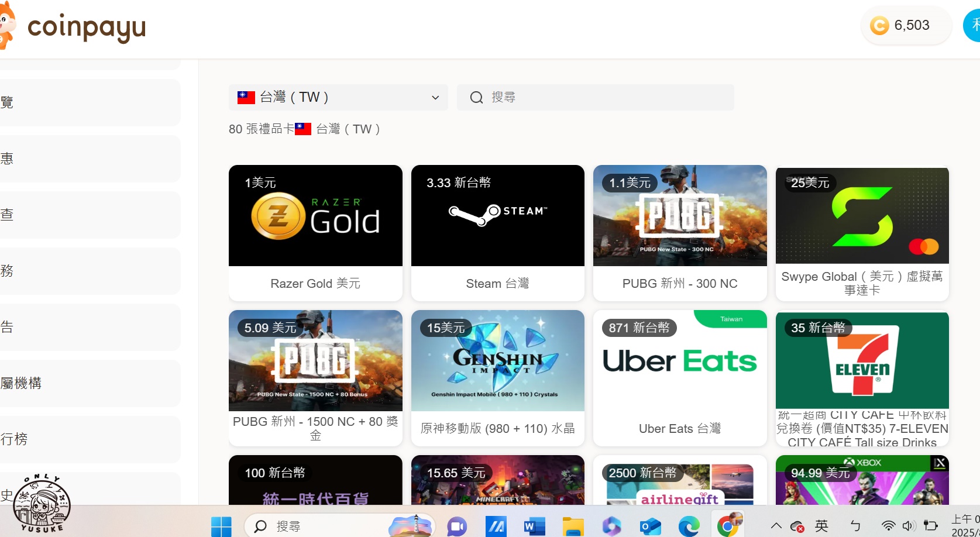Click the PUBG 新州 - 300 NC title

(680, 284)
